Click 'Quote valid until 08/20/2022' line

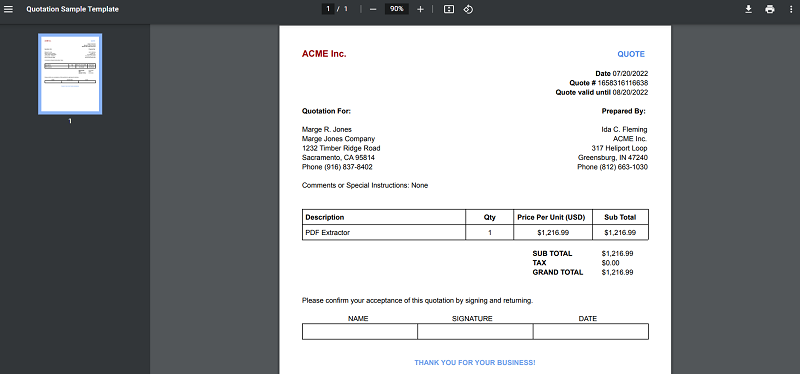602,92
